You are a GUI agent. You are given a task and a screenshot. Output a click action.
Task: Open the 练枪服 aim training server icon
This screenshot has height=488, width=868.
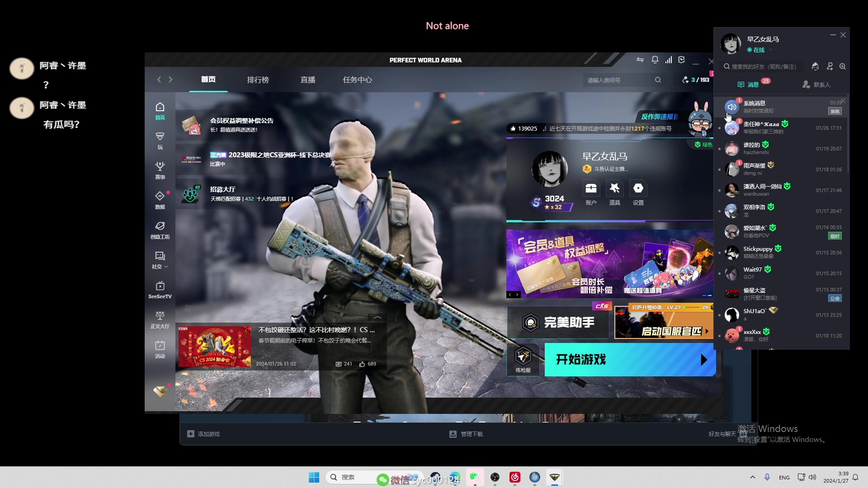pos(523,360)
